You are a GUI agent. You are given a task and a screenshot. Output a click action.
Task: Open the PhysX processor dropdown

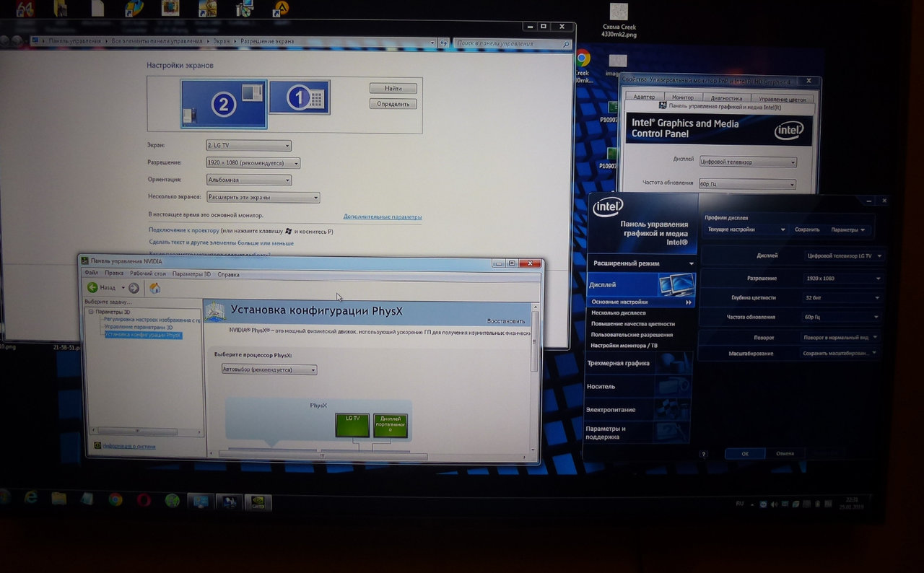269,369
